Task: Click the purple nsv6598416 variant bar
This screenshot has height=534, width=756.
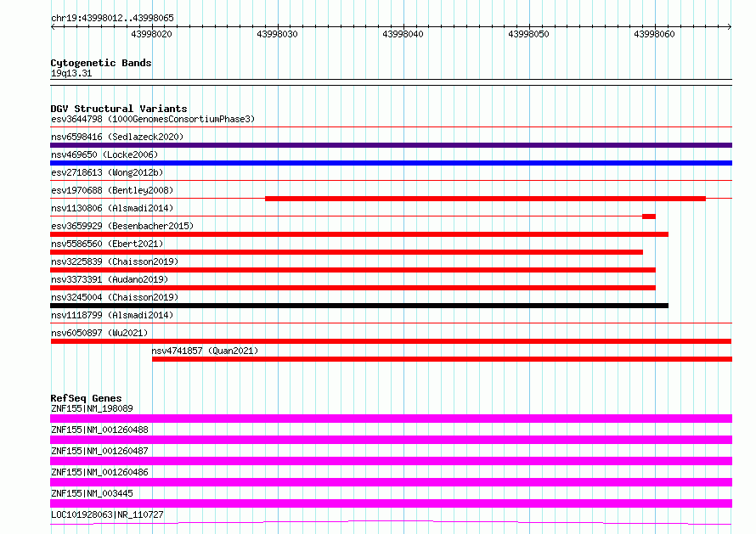Action: (391, 145)
